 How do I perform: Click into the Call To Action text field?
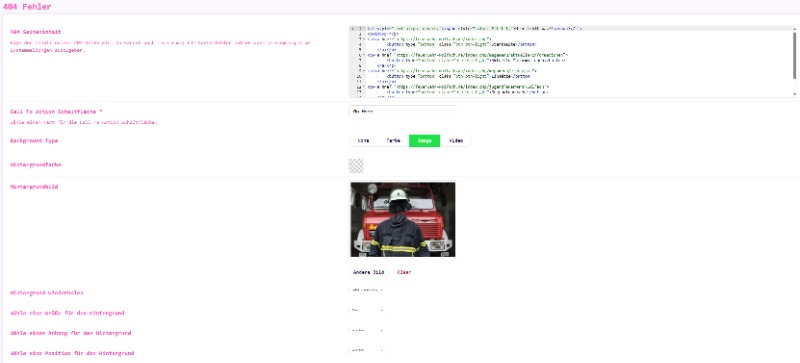tap(403, 111)
